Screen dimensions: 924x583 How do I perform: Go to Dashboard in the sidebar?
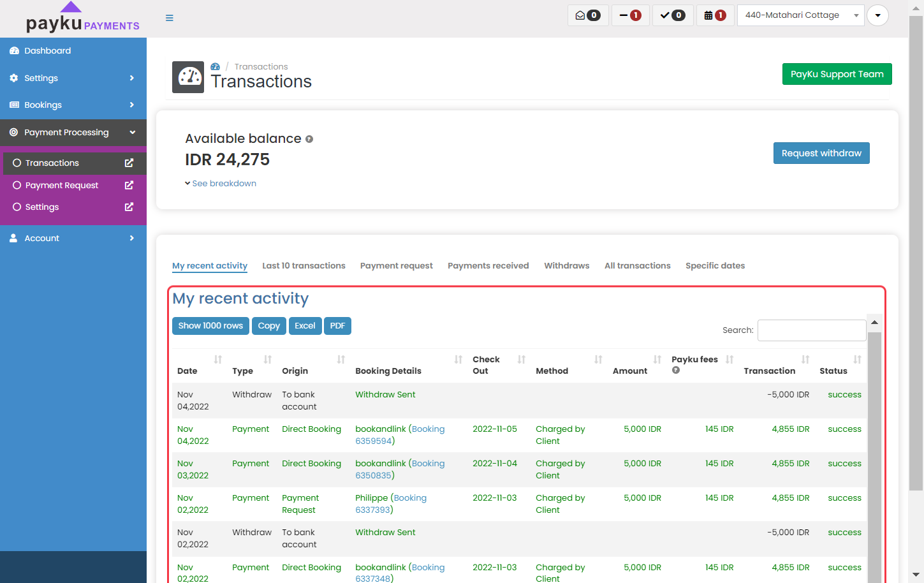coord(73,51)
